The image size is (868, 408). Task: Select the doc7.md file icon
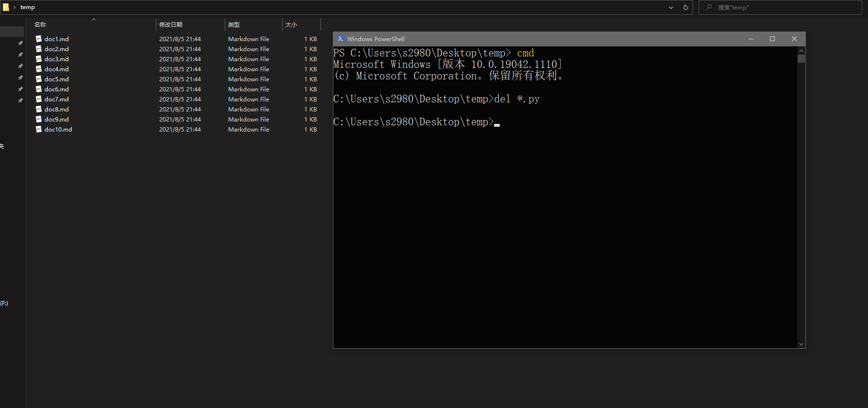pos(39,99)
